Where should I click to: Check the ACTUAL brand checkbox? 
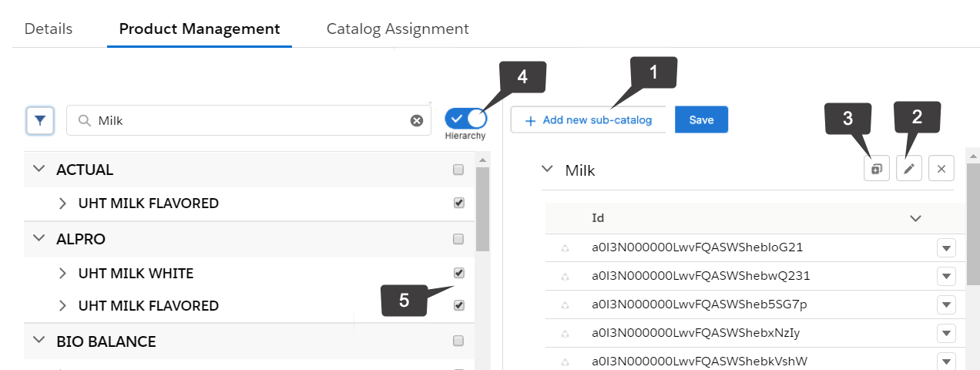[x=458, y=170]
